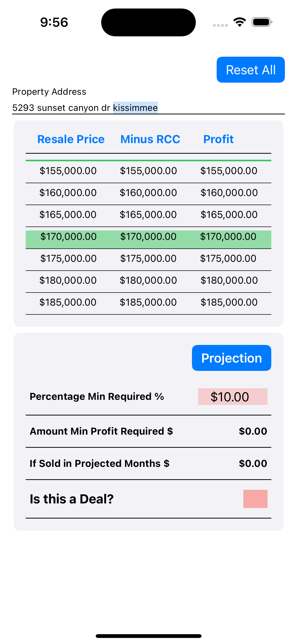Tap the $155,000.00 resale price cell
The image size is (297, 644).
[x=68, y=171]
